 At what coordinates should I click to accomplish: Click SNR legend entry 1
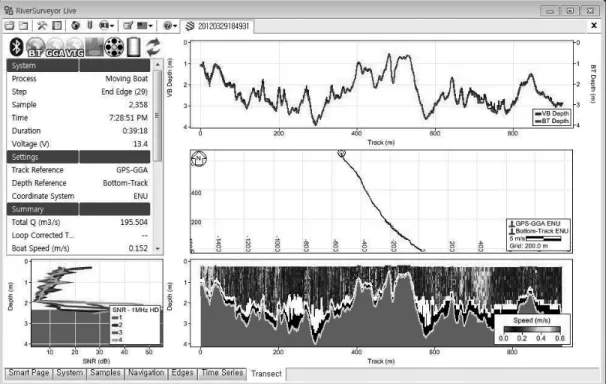click(x=117, y=318)
